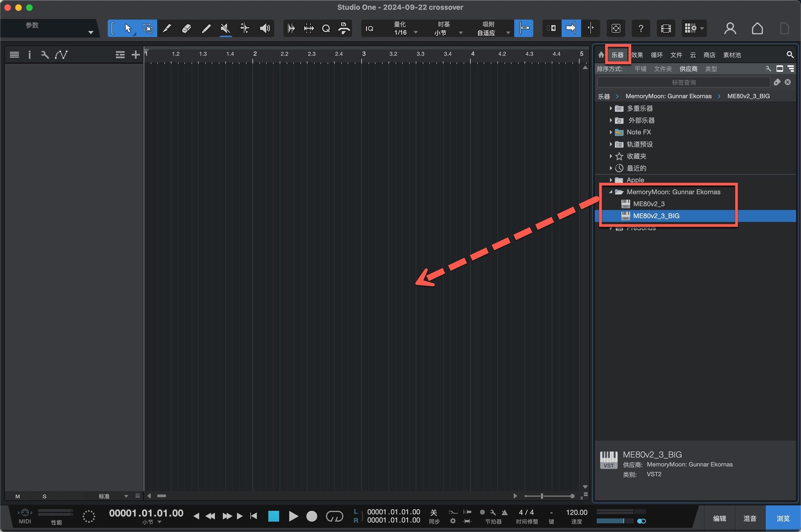The width and height of the screenshot is (801, 532).
Task: Select the Mute tool
Action: click(225, 28)
